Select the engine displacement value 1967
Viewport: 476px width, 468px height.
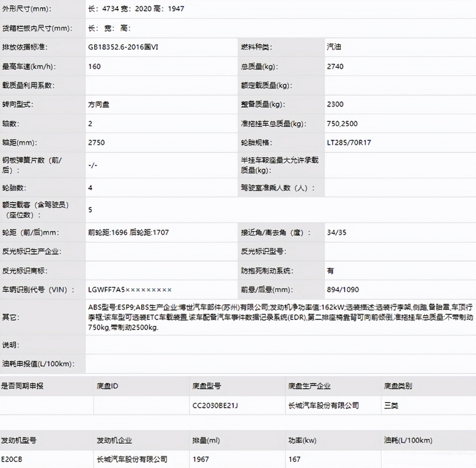tap(201, 459)
